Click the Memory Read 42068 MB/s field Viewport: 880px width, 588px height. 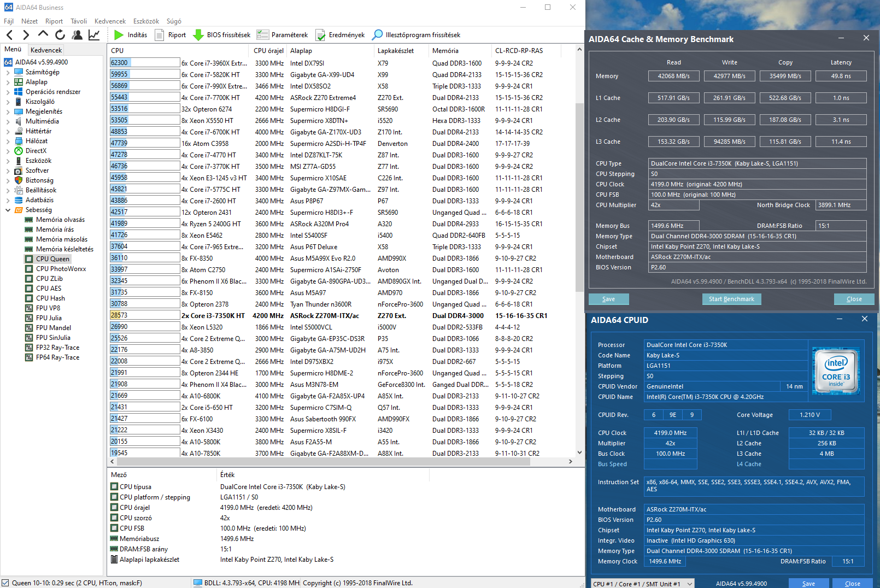(x=673, y=76)
